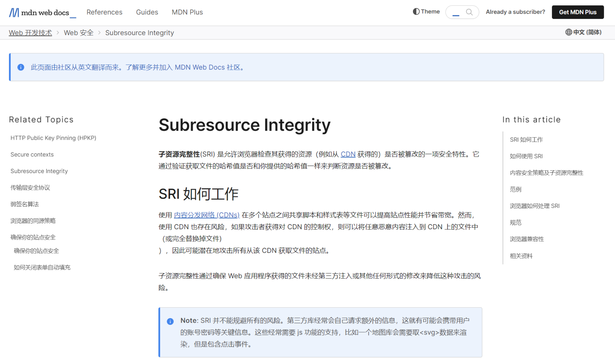
Task: Click info icon in translation banner
Action: [x=21, y=67]
